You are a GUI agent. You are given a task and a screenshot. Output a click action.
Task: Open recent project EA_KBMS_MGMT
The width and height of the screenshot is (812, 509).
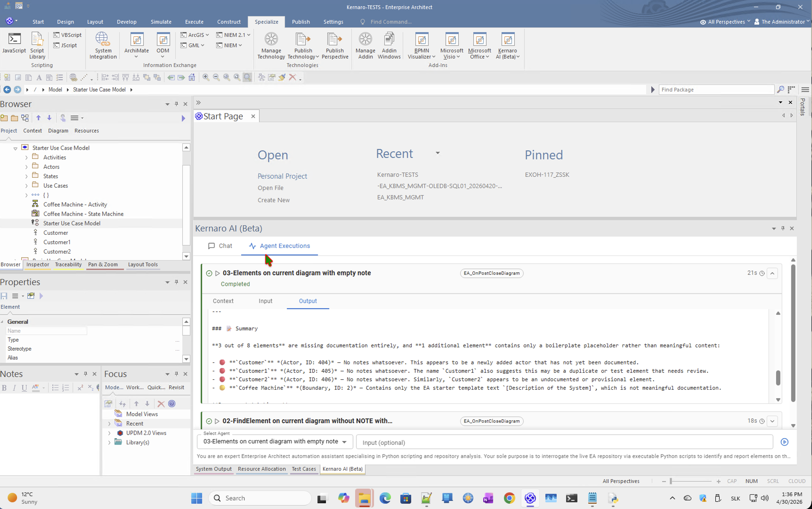(x=400, y=197)
